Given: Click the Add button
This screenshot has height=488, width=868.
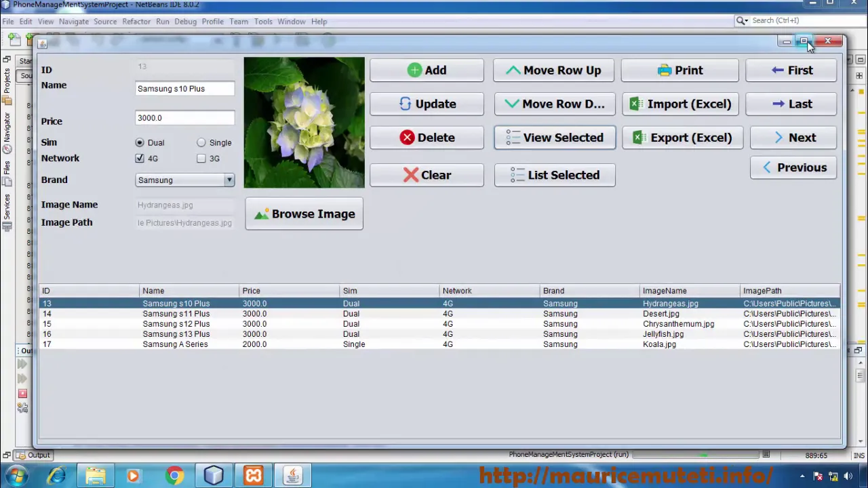Looking at the screenshot, I should tap(427, 70).
